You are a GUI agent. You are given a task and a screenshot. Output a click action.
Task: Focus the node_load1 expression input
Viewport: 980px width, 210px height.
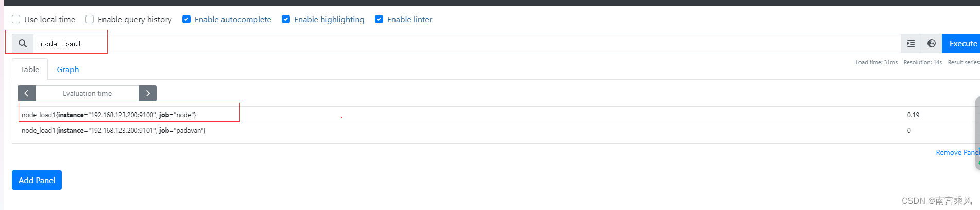pyautogui.click(x=467, y=43)
